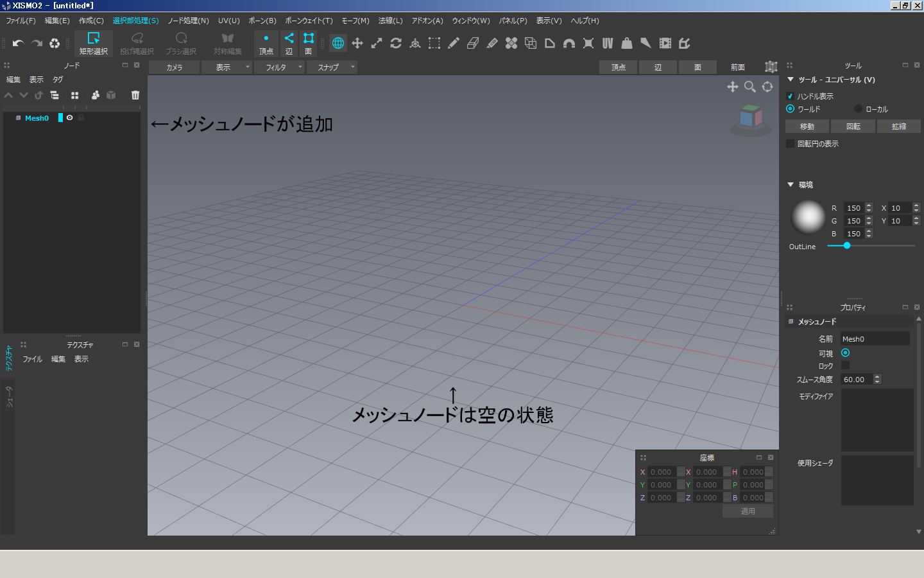Click the 回転 button in tool panel
Screen dimensions: 924x578
tap(853, 126)
